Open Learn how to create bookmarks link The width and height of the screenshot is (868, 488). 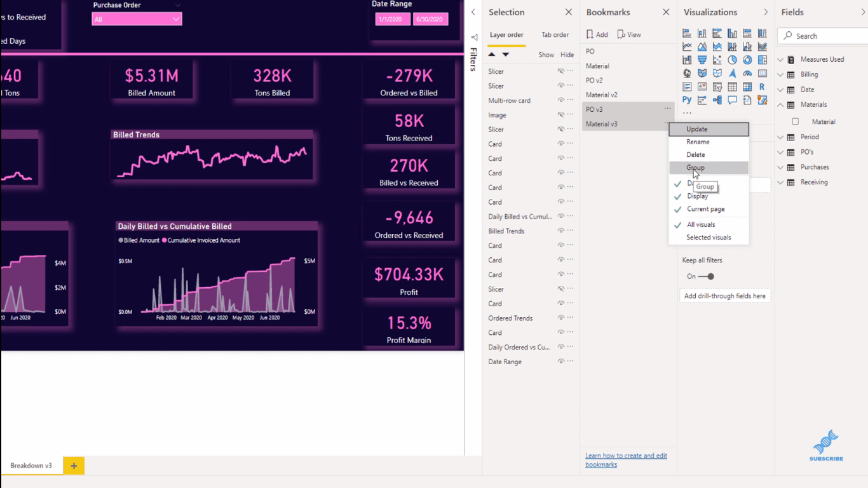click(626, 460)
